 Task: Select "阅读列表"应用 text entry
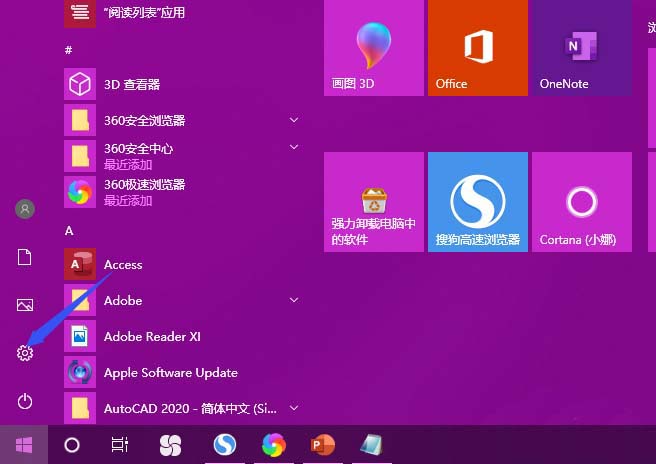[x=144, y=13]
